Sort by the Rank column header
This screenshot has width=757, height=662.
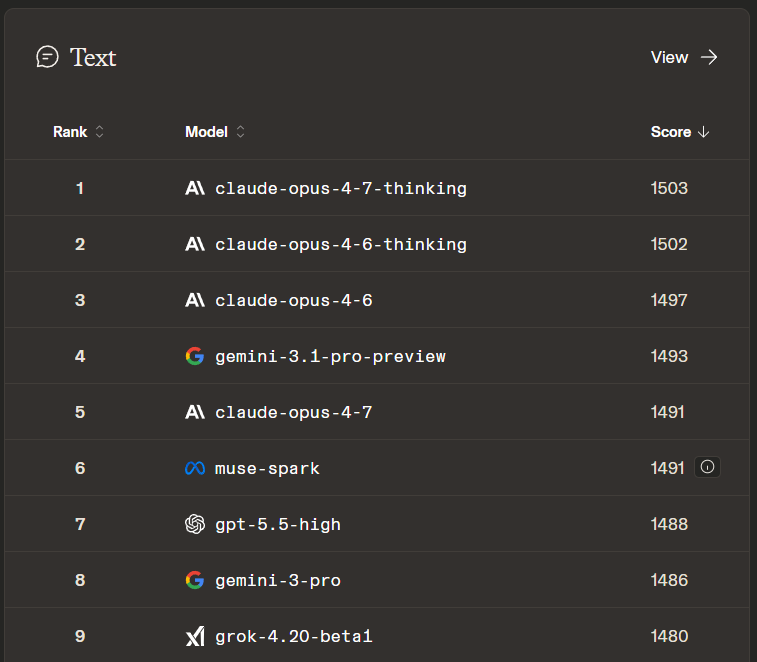[78, 132]
